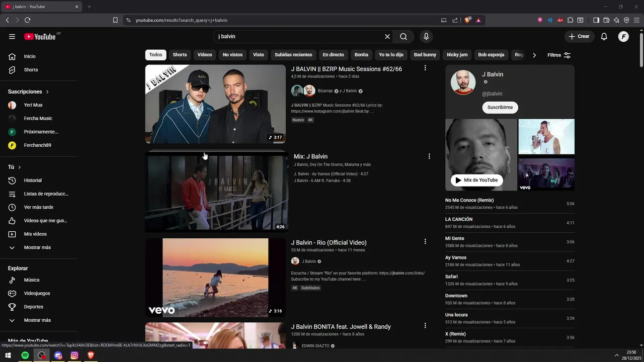Click the share page icon in address bar

(x=455, y=20)
